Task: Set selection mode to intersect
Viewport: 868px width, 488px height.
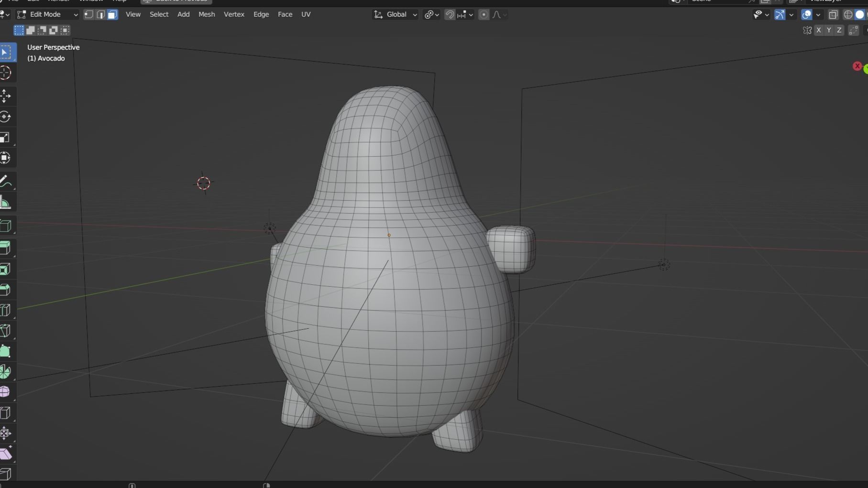Action: pyautogui.click(x=65, y=30)
